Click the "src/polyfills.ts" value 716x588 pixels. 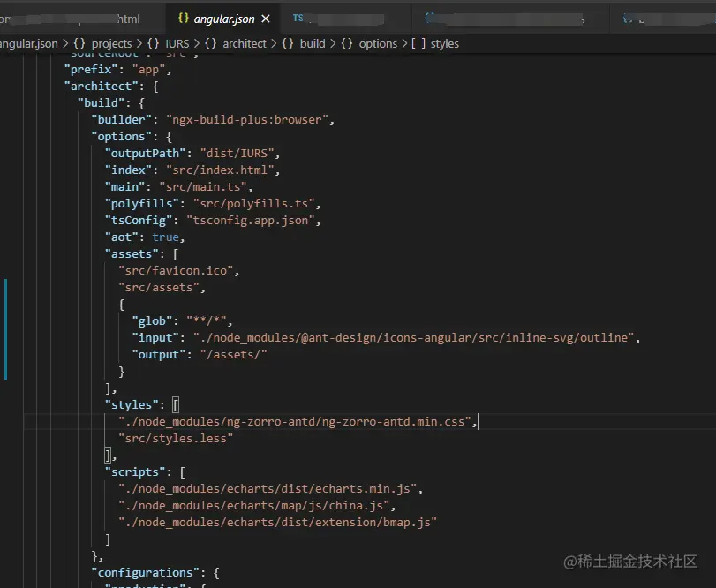[x=254, y=204]
